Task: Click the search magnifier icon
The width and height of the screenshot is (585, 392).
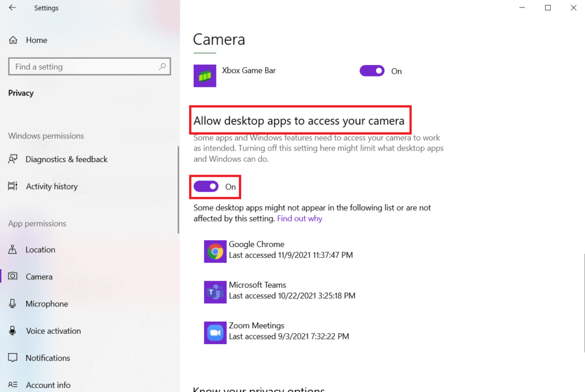Action: click(x=163, y=67)
